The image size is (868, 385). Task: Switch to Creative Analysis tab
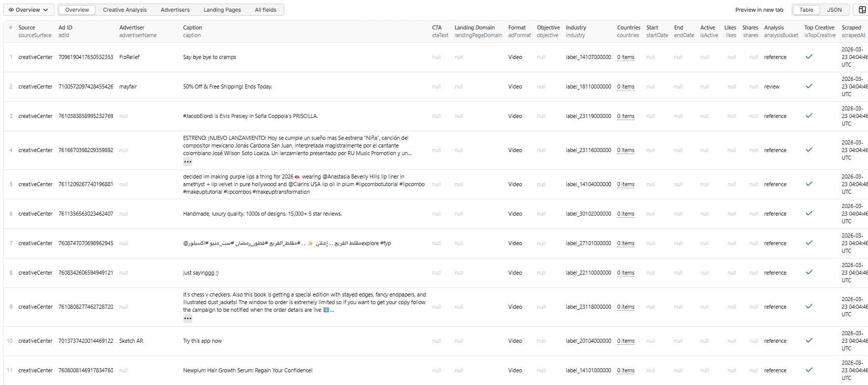pos(125,10)
